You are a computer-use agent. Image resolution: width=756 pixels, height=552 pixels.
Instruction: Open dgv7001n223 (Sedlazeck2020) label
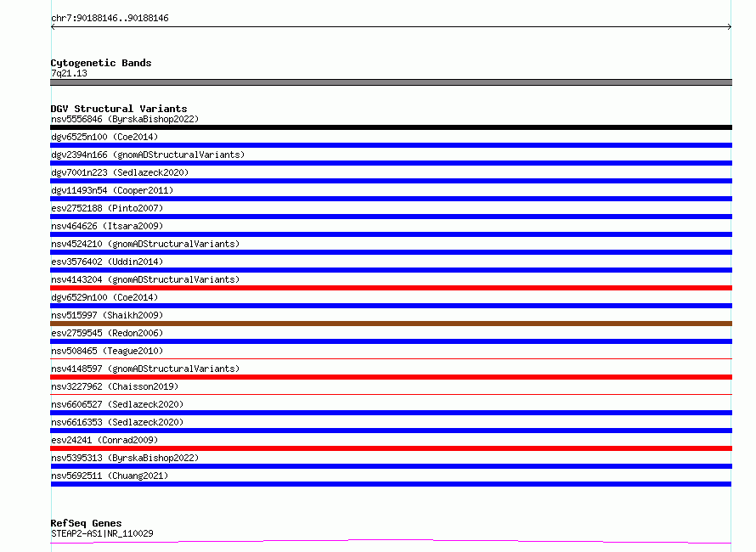[120, 172]
